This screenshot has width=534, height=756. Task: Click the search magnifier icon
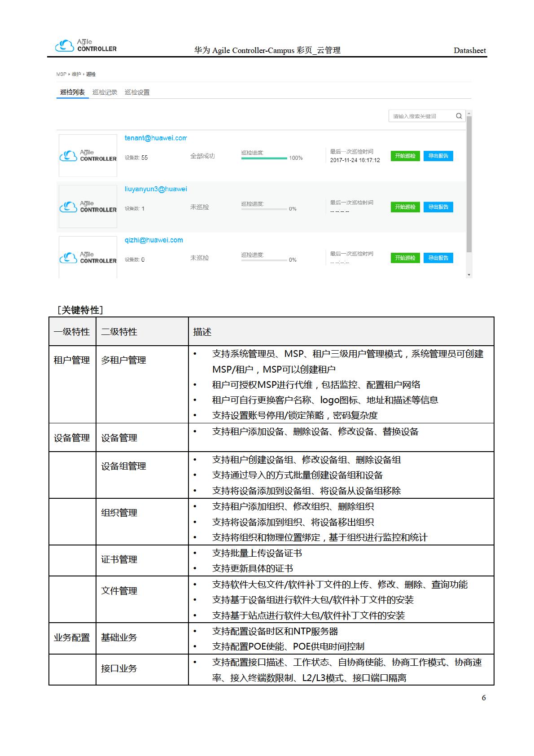tap(459, 116)
